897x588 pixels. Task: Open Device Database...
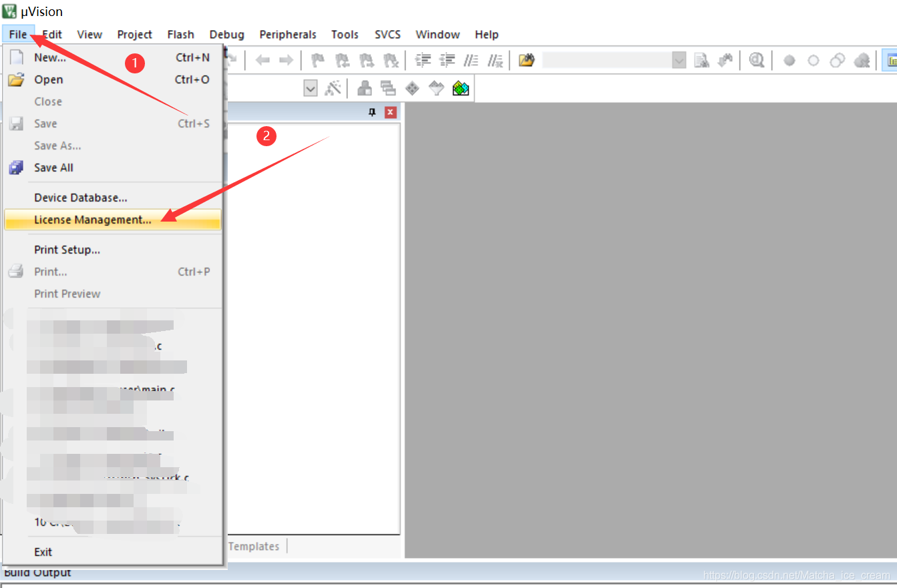tap(113, 198)
